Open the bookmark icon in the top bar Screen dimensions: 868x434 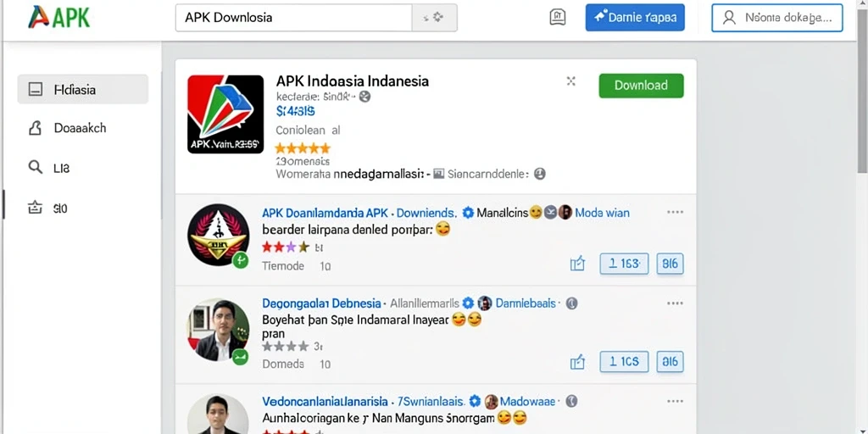coord(558,18)
